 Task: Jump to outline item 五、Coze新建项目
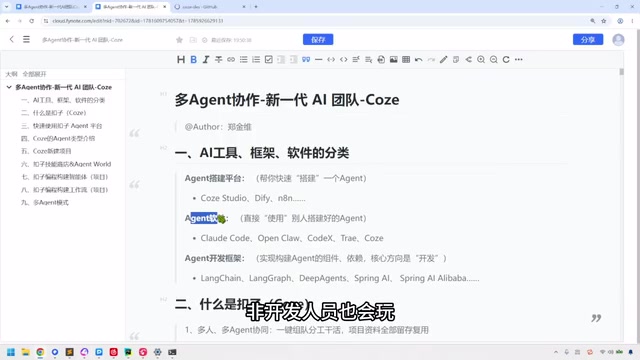46,151
